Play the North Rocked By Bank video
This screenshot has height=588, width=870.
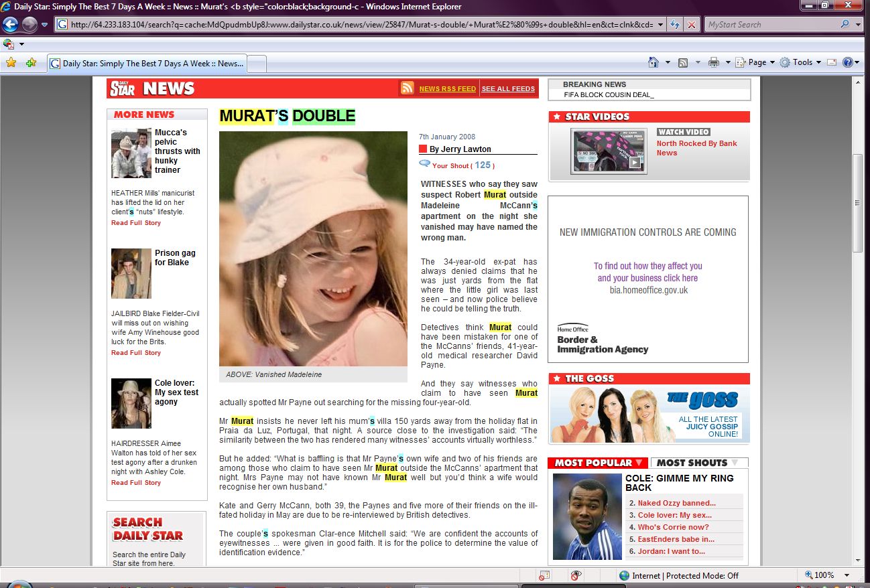(609, 151)
